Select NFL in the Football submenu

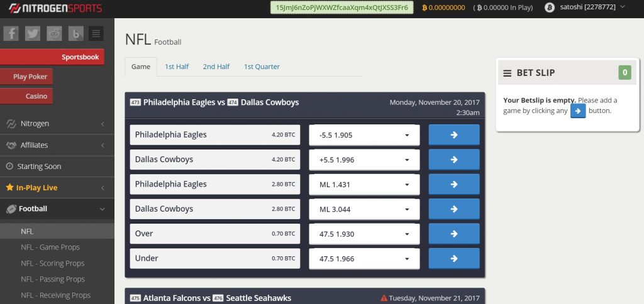[x=57, y=231]
